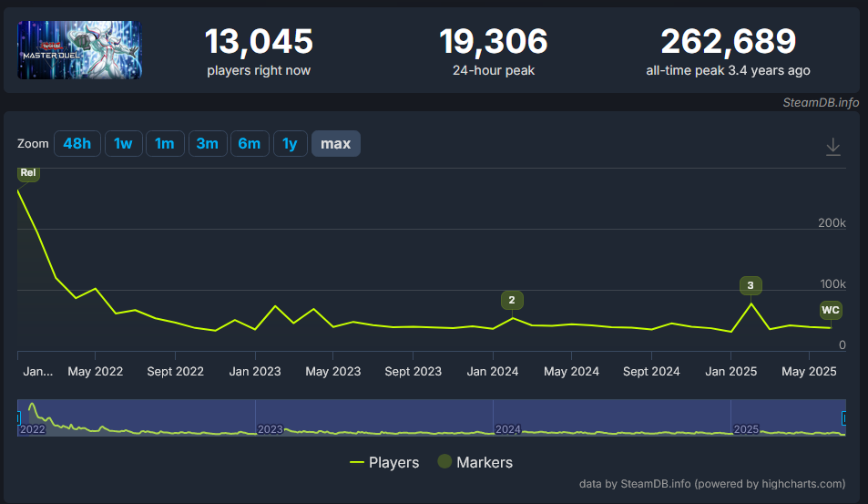
Task: Choose the 3m zoom option
Action: (x=208, y=143)
